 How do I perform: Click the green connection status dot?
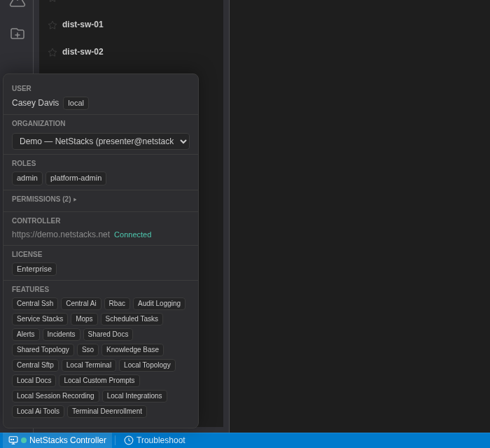24,440
